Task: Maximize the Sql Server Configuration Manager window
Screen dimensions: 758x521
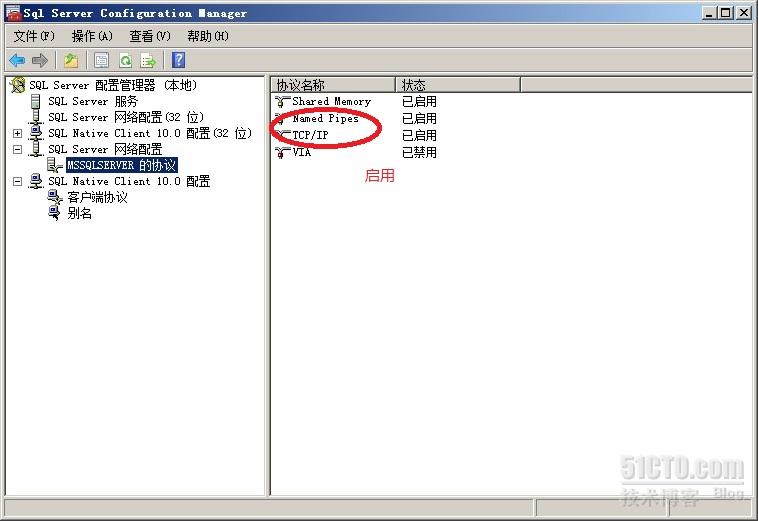Action: click(726, 13)
